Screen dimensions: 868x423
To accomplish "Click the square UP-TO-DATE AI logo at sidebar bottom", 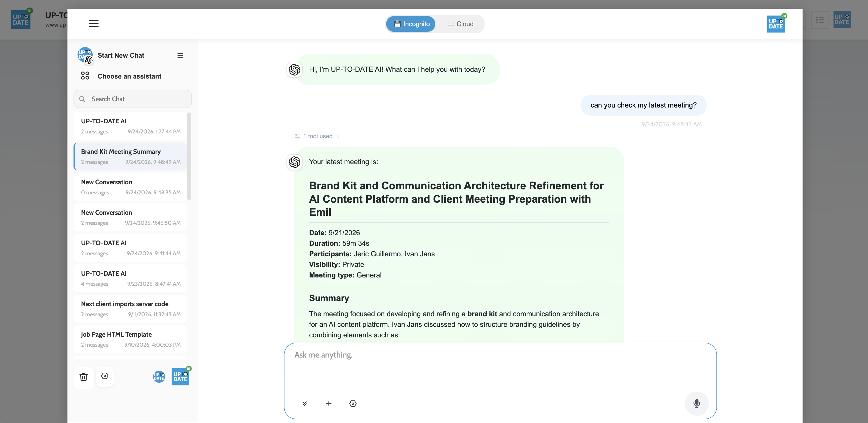I will point(180,376).
